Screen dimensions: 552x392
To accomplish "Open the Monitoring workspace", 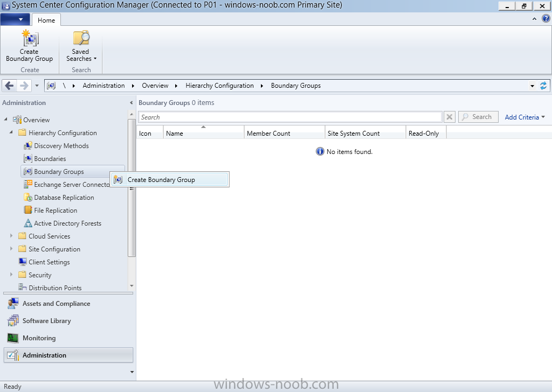I will pos(68,338).
